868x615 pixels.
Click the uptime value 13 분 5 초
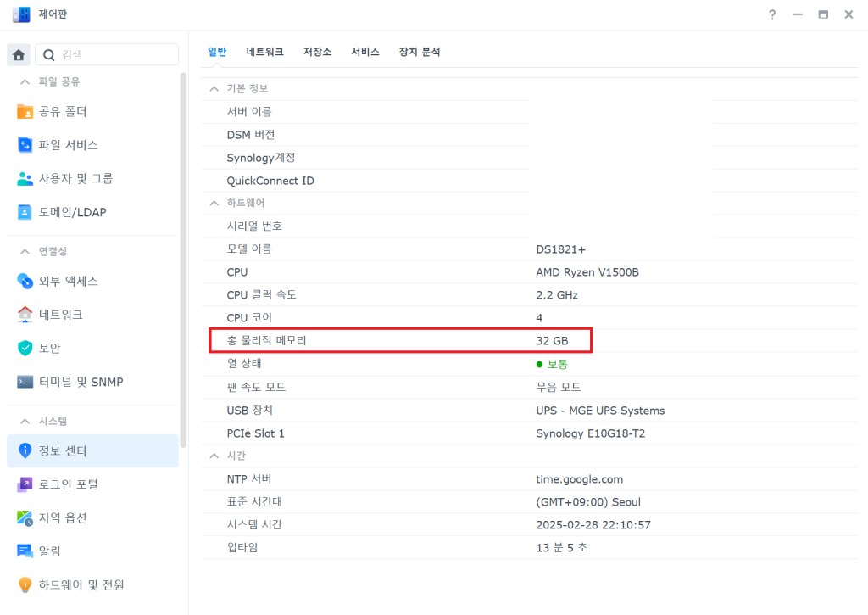click(x=562, y=547)
